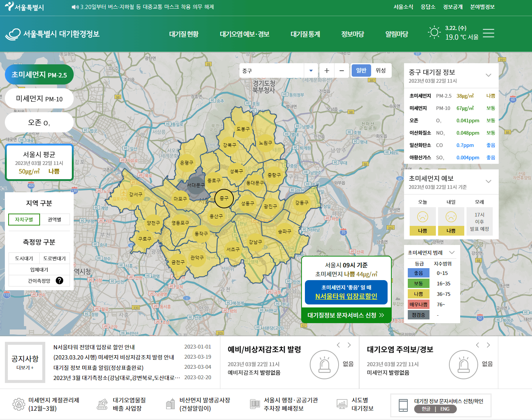Switch region mode to 권역별

(55, 220)
